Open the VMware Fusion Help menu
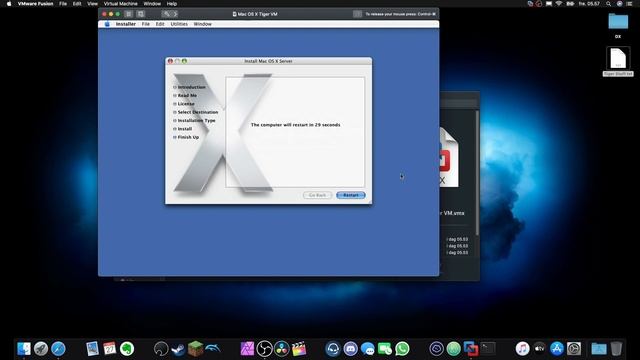Screen dimensions: 640x360 click(x=172, y=4)
